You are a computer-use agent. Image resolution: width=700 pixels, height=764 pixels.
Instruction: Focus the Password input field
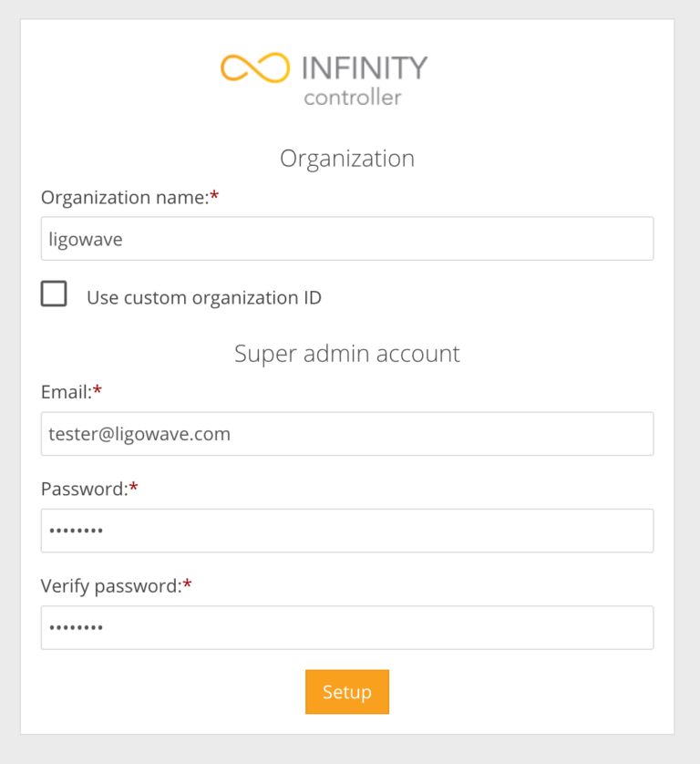click(347, 531)
